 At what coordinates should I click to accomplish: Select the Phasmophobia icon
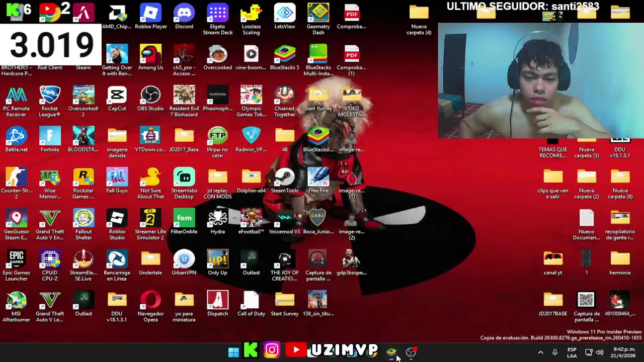tap(217, 99)
